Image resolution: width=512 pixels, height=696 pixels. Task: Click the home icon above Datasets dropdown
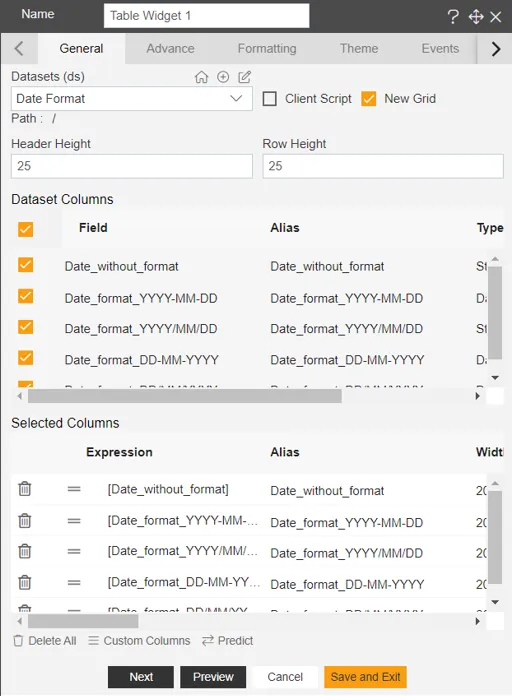(x=201, y=77)
